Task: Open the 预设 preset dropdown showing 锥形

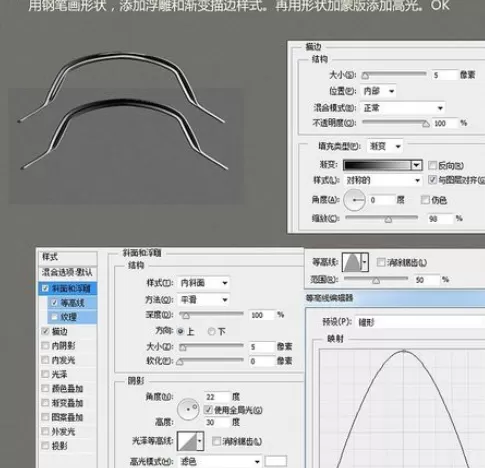Action: coord(420,322)
